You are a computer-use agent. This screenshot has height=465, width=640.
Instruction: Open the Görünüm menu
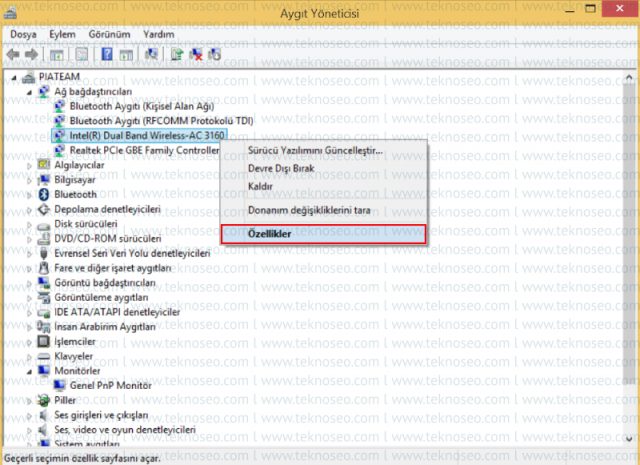click(109, 34)
